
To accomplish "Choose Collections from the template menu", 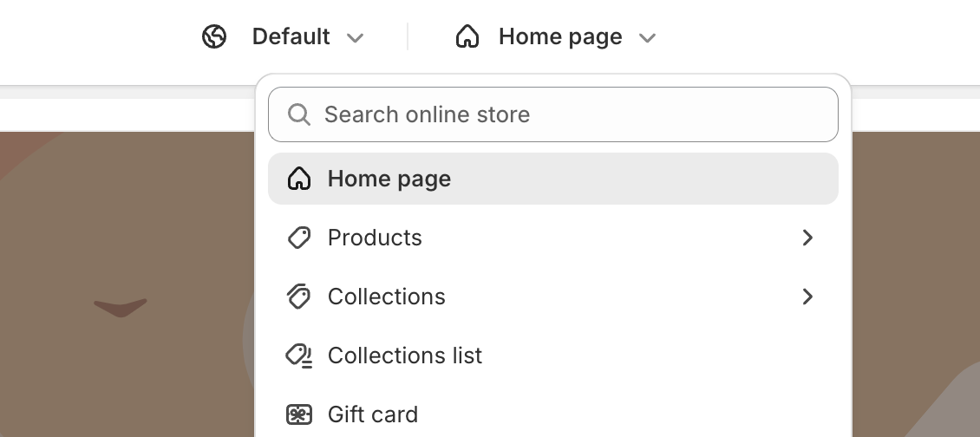I will (x=553, y=297).
